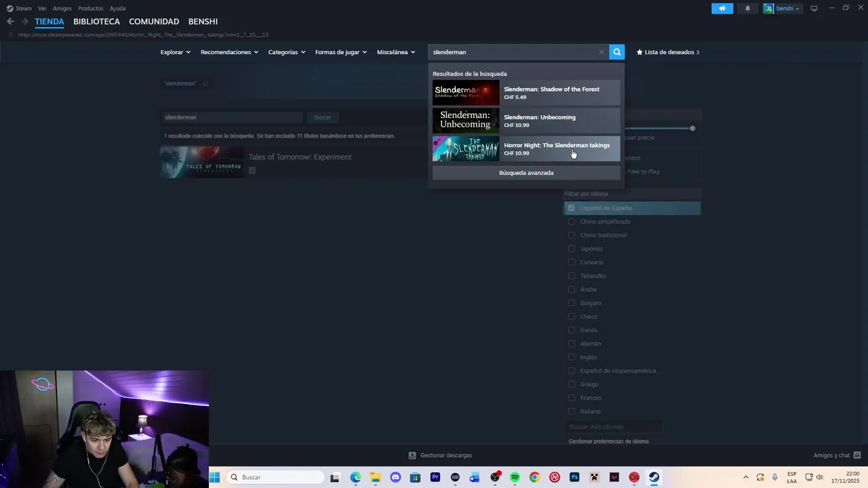This screenshot has width=868, height=488.
Task: Enable the Coreano language filter
Action: [571, 262]
